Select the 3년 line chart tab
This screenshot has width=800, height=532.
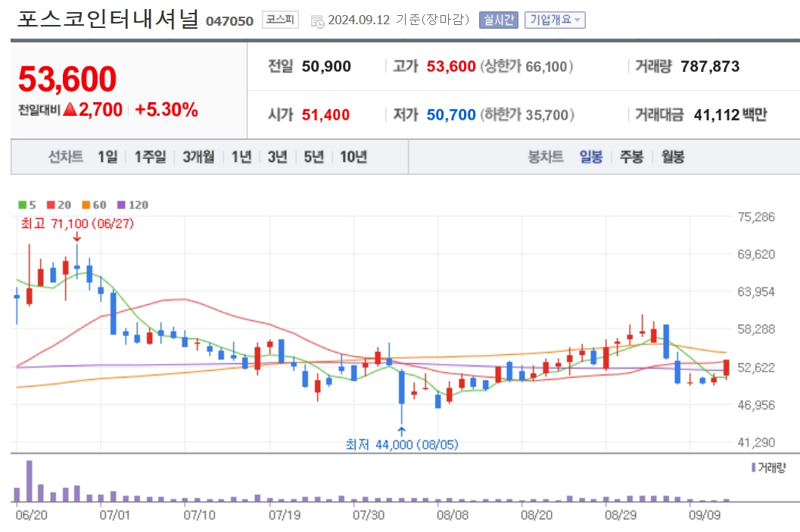pos(278,157)
